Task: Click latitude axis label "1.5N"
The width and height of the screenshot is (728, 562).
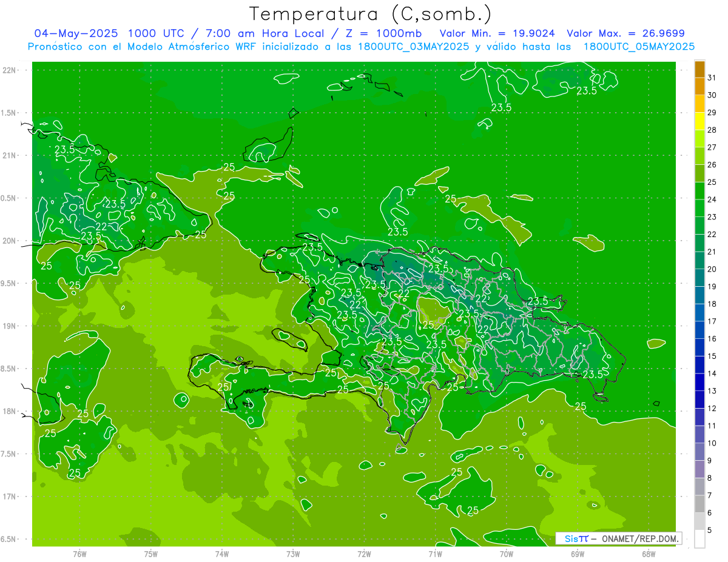Action: 9,113
